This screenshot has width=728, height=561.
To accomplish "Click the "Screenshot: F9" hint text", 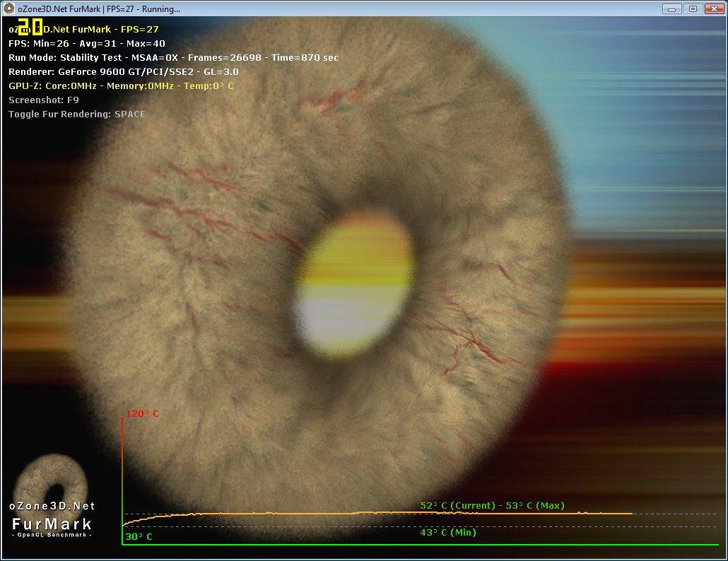I will [x=44, y=100].
